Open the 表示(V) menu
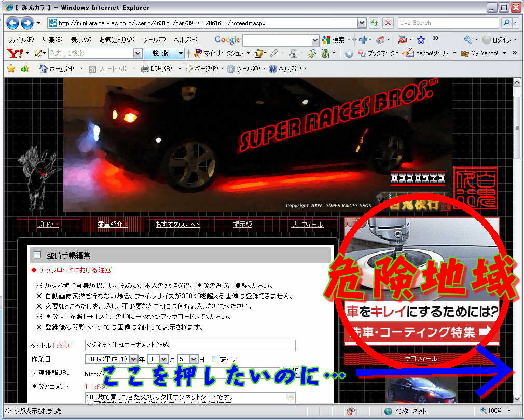Screen dimensions: 524x420 click(x=81, y=40)
